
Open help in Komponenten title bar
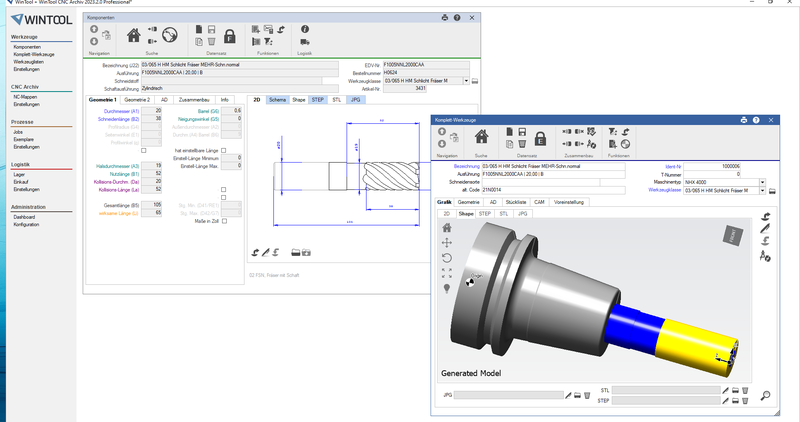457,17
